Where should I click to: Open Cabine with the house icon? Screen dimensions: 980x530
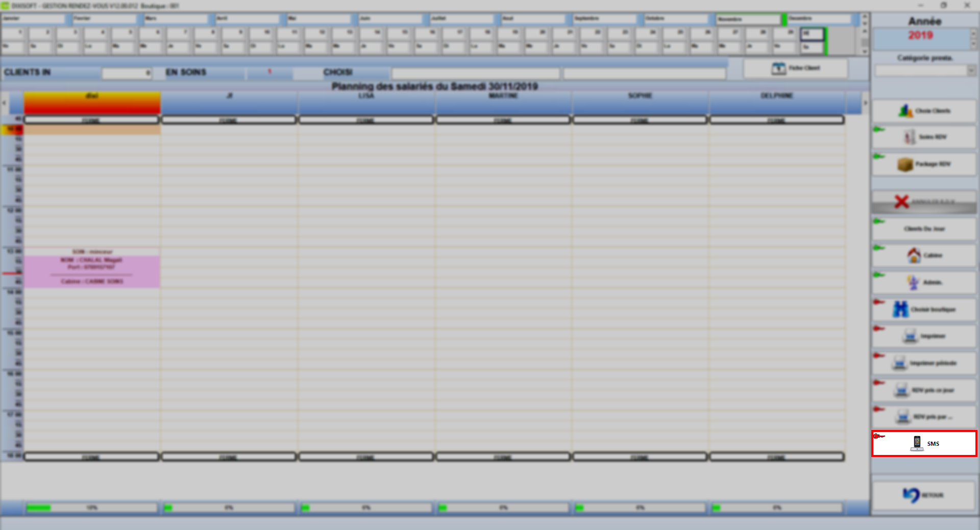pyautogui.click(x=924, y=255)
